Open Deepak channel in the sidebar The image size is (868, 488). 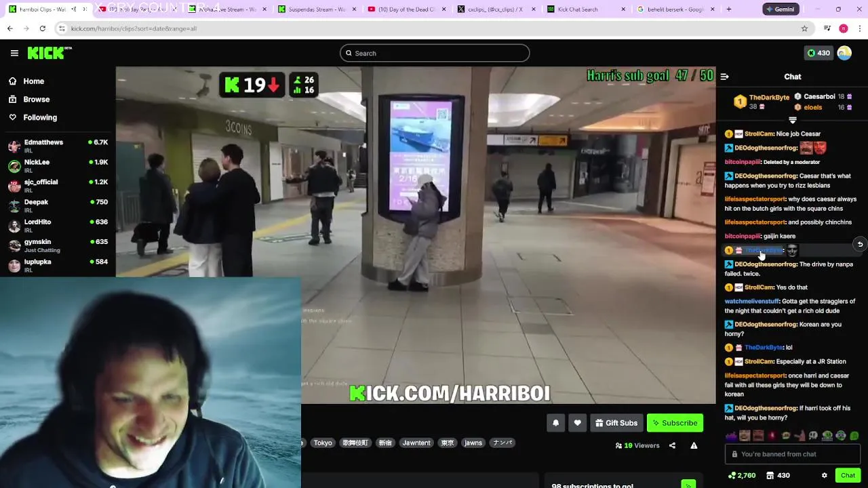58,205
